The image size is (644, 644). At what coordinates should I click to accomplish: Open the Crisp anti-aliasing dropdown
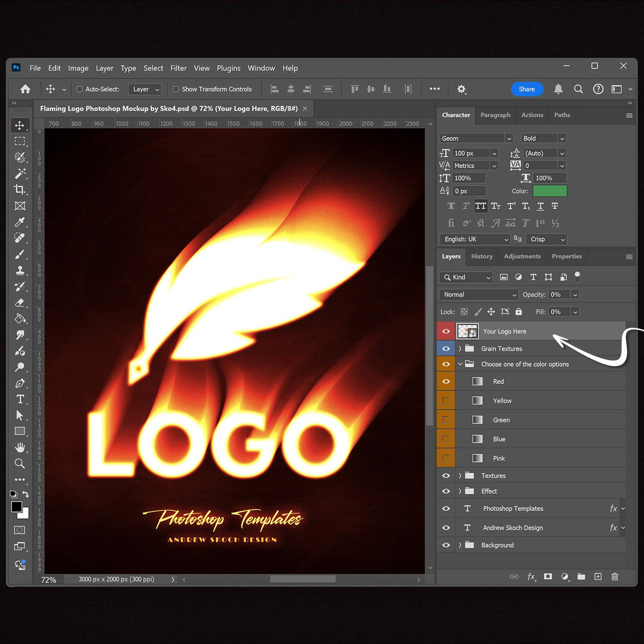pos(547,239)
